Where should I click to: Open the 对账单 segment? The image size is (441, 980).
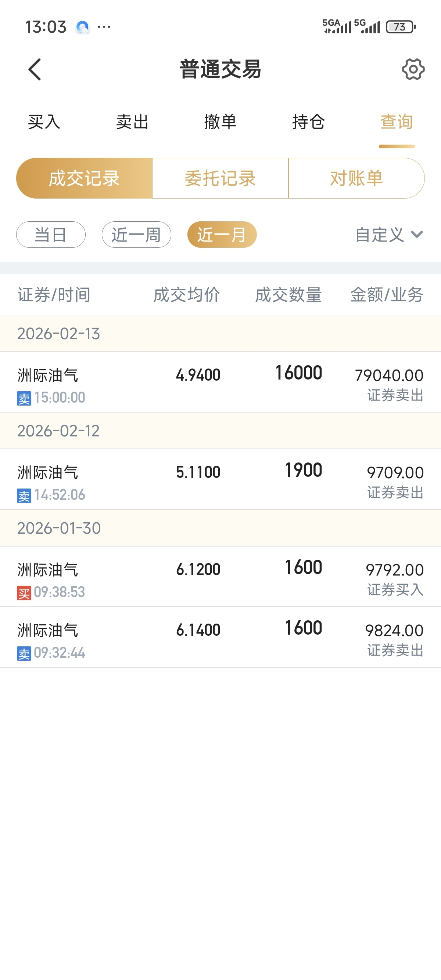point(356,178)
